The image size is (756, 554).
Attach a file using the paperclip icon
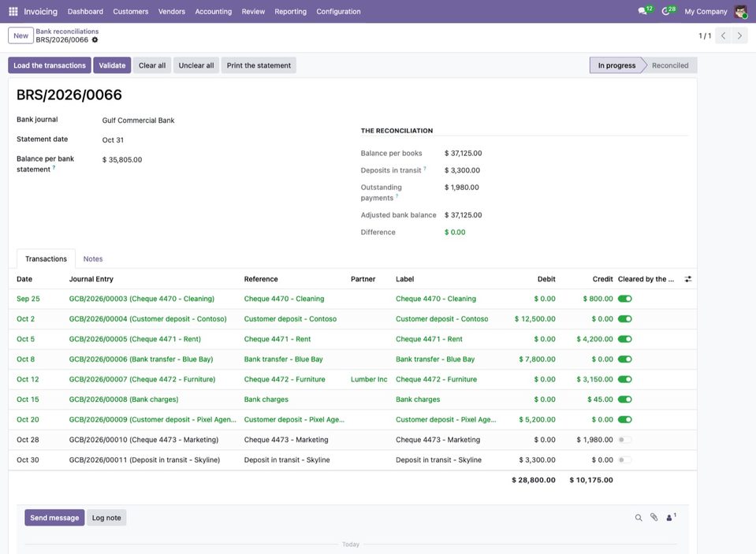click(x=654, y=518)
